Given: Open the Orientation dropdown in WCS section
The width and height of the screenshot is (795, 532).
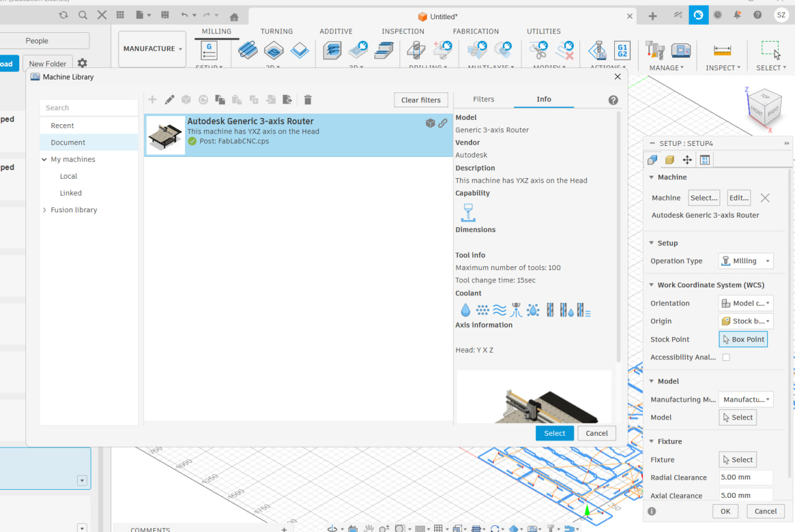Looking at the screenshot, I should pyautogui.click(x=746, y=304).
